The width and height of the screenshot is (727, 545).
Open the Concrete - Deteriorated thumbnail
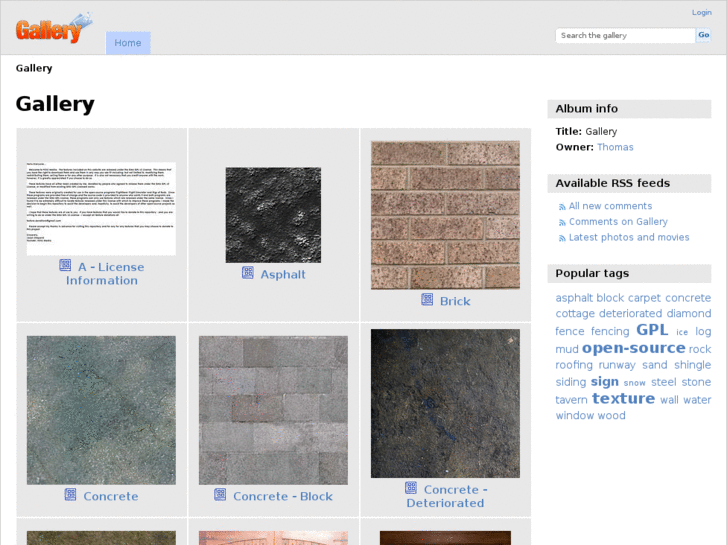click(445, 403)
